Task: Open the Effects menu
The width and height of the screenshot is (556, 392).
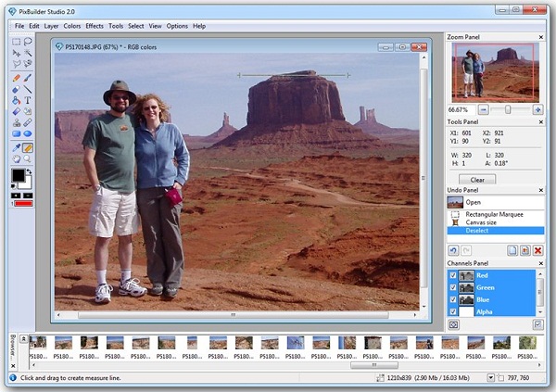Action: [94, 26]
